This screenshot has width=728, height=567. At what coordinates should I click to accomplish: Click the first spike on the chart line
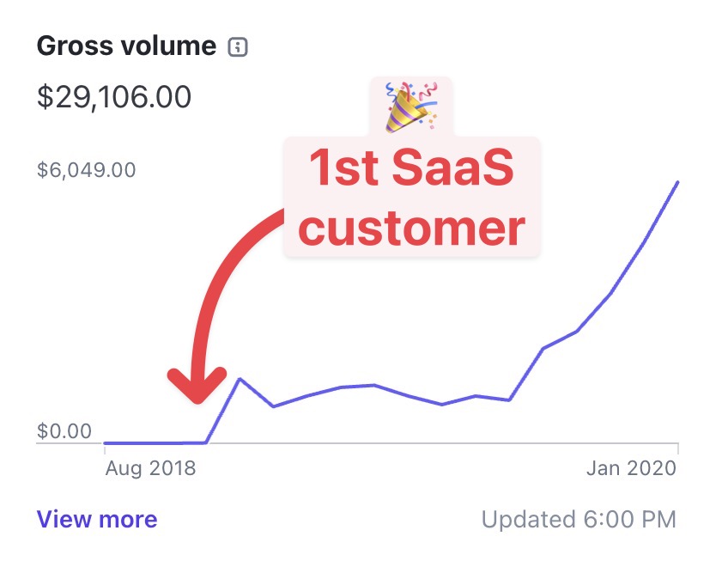(x=240, y=377)
